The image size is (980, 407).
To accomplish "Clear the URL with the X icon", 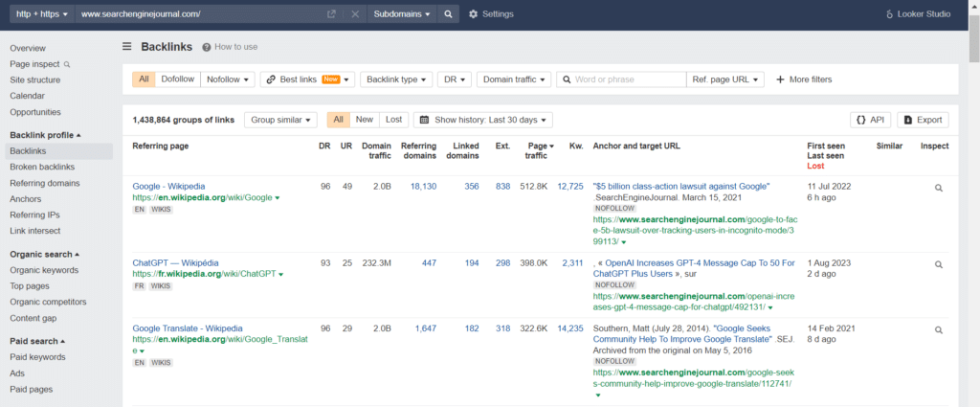I will 355,13.
